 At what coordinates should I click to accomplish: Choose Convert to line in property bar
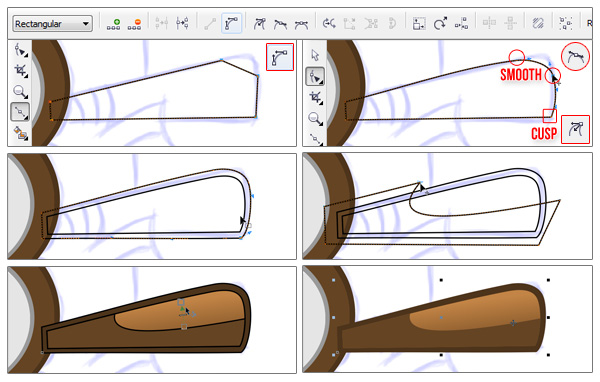[x=210, y=24]
